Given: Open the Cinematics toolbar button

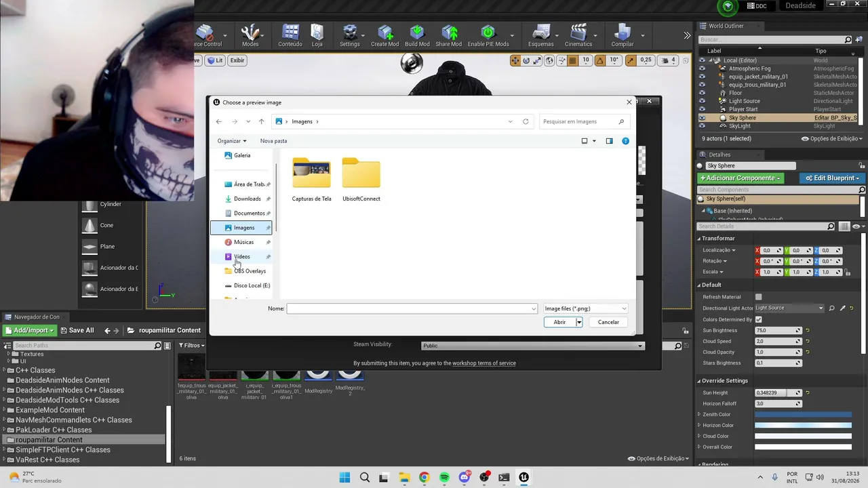Looking at the screenshot, I should [x=578, y=36].
